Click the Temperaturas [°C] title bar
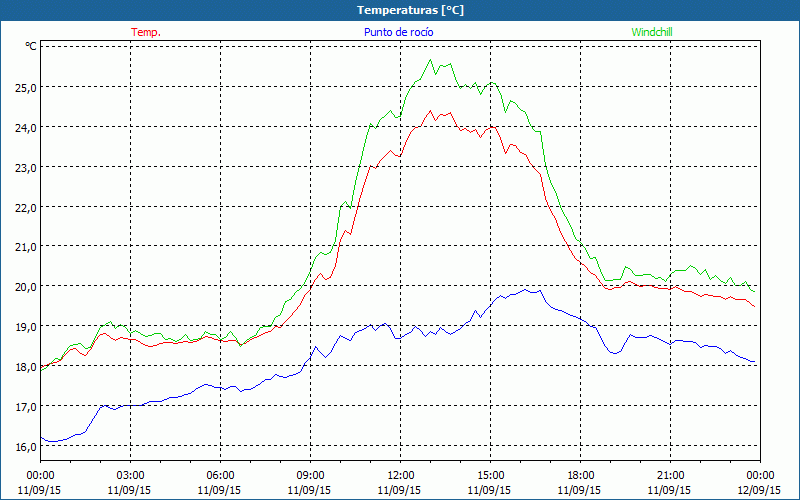The image size is (800, 500). pyautogui.click(x=400, y=10)
